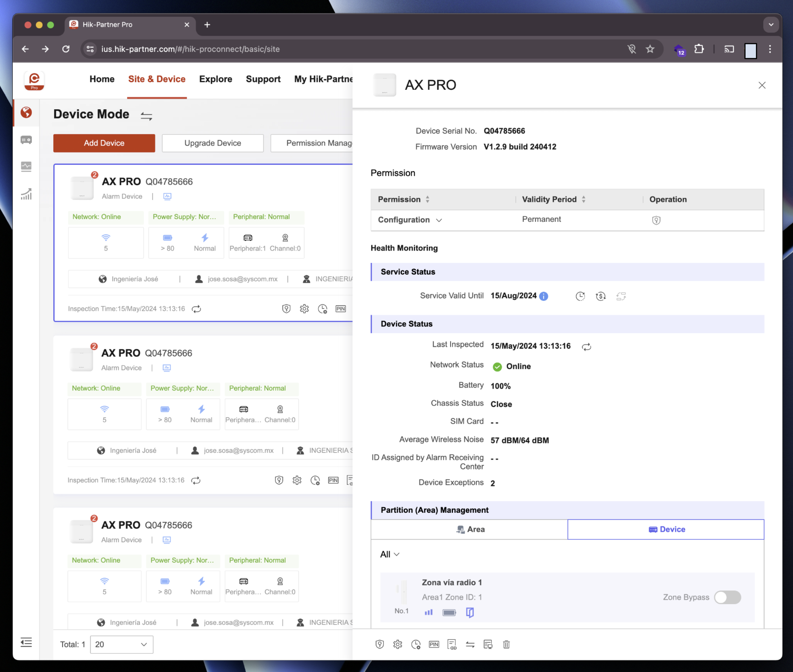Switch to the Device tab in Partition Management

(x=666, y=529)
